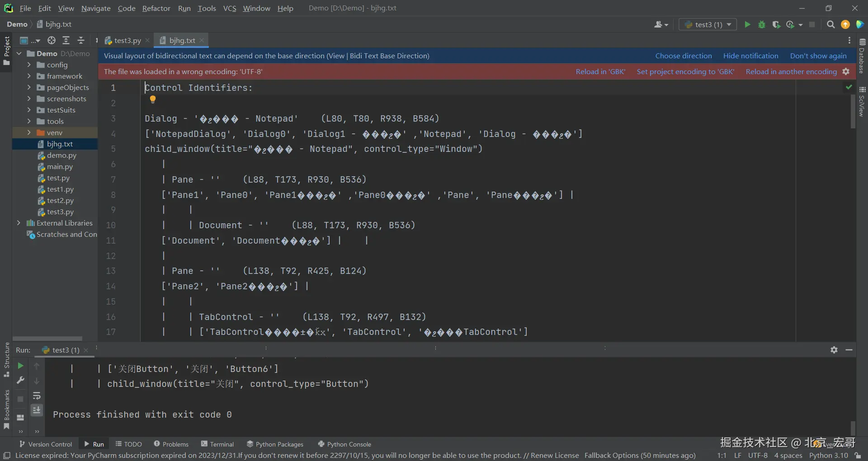This screenshot has width=868, height=461.
Task: Expand External Libraries node
Action: tap(19, 223)
